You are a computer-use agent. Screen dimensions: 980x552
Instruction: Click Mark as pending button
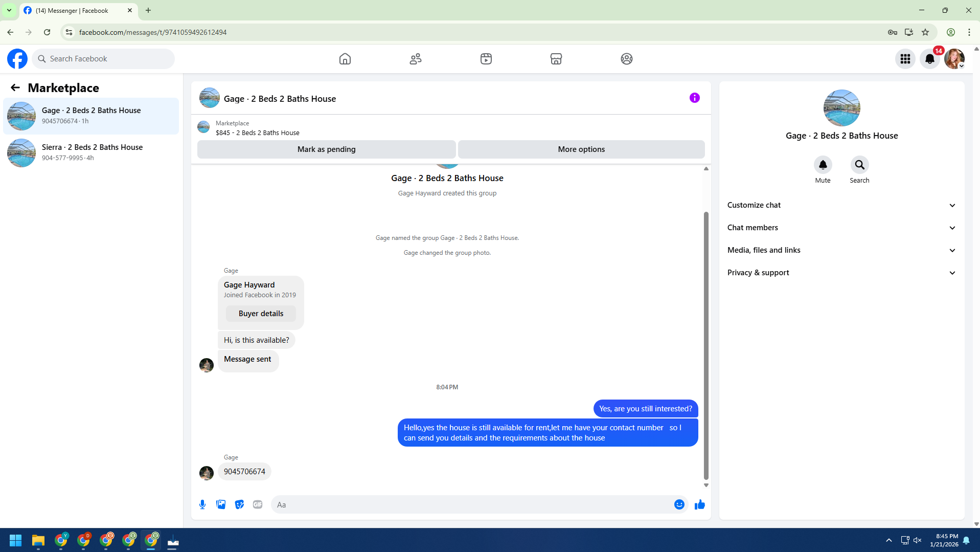pos(326,149)
